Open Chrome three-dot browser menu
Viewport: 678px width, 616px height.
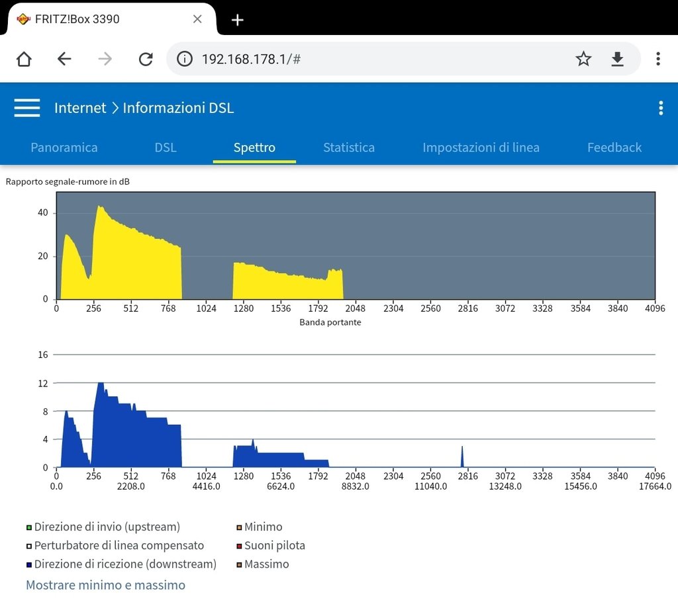pyautogui.click(x=657, y=60)
